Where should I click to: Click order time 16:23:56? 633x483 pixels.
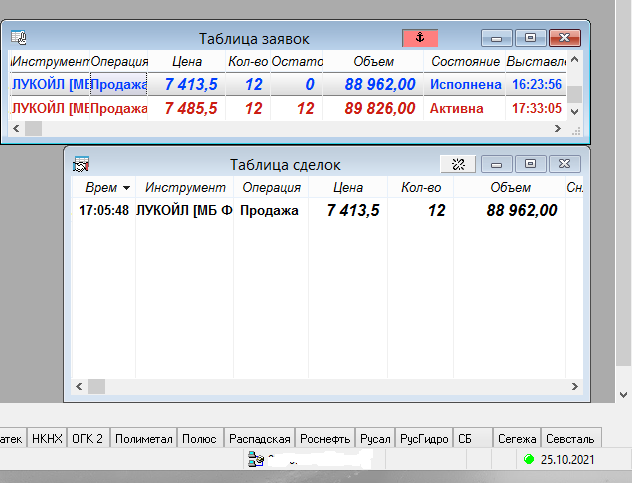click(x=537, y=84)
